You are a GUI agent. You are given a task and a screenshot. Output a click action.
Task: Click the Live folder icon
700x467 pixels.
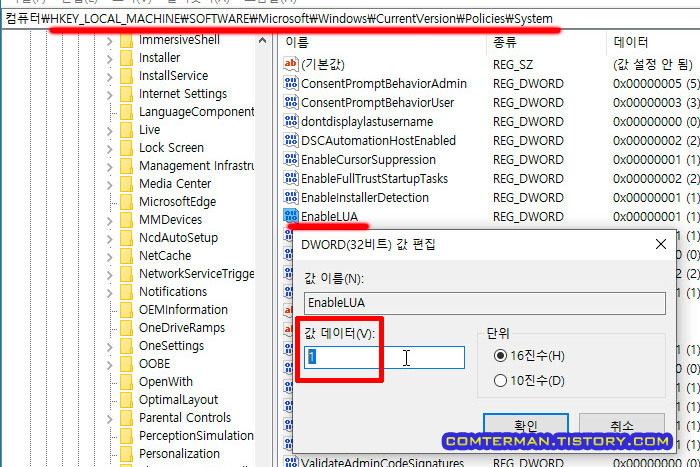pyautogui.click(x=126, y=130)
